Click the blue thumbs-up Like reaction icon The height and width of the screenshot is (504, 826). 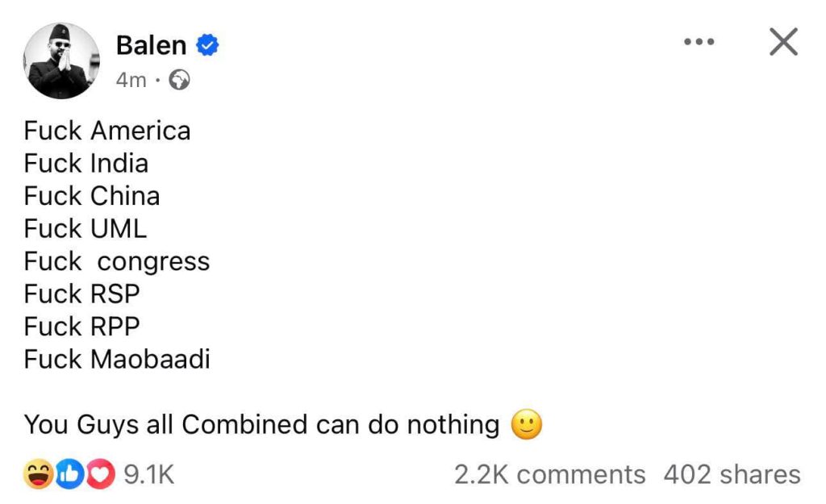(x=70, y=475)
